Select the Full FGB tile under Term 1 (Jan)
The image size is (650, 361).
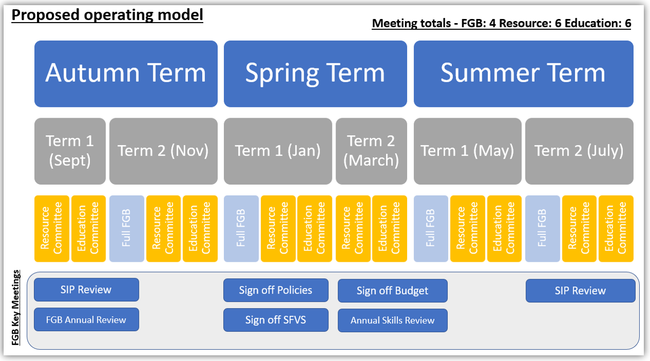(241, 229)
